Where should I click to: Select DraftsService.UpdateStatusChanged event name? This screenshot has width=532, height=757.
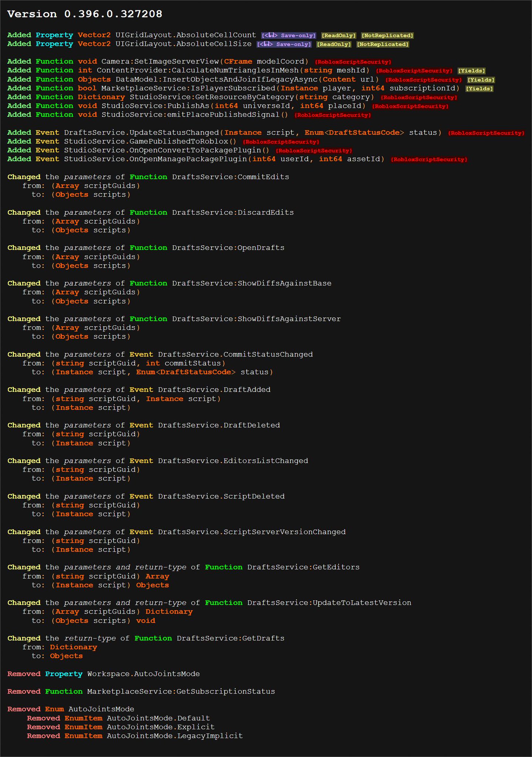pos(142,133)
